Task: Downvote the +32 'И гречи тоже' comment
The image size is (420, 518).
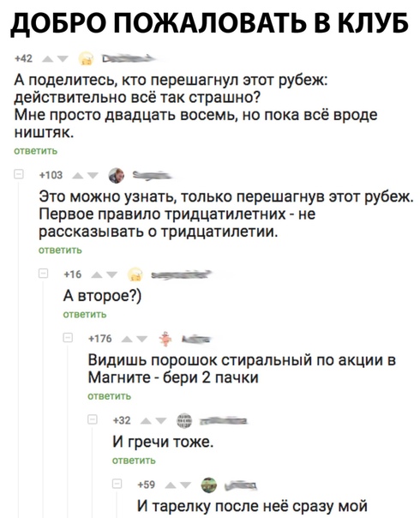Action: [x=162, y=421]
